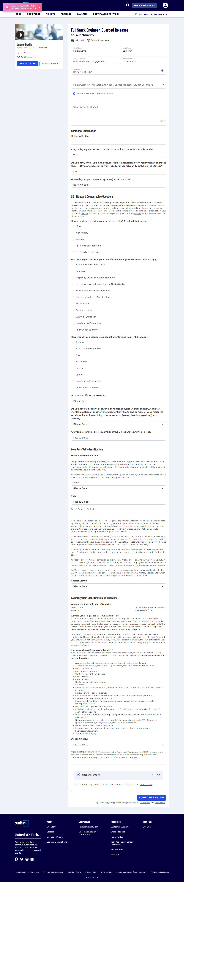Click into the Cover Letter text area
Viewport: 202px width, 980px height.
(x=118, y=111)
